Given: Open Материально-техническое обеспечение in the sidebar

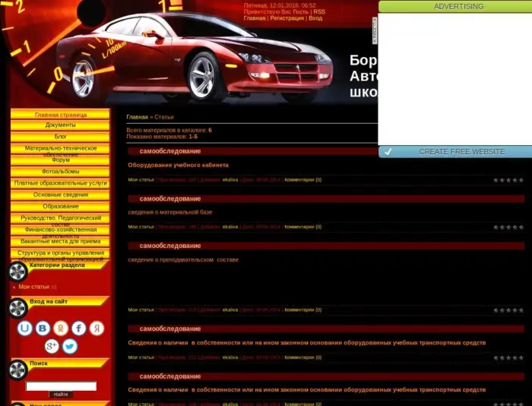Looking at the screenshot, I should click(60, 148).
